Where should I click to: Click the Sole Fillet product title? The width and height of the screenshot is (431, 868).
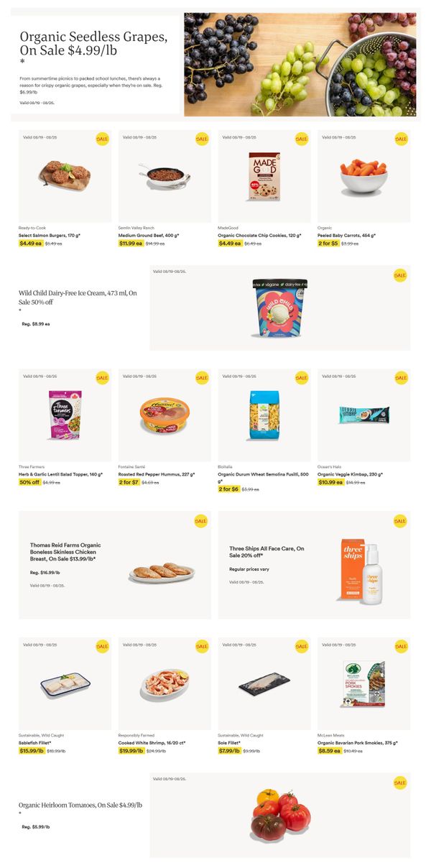click(x=230, y=742)
